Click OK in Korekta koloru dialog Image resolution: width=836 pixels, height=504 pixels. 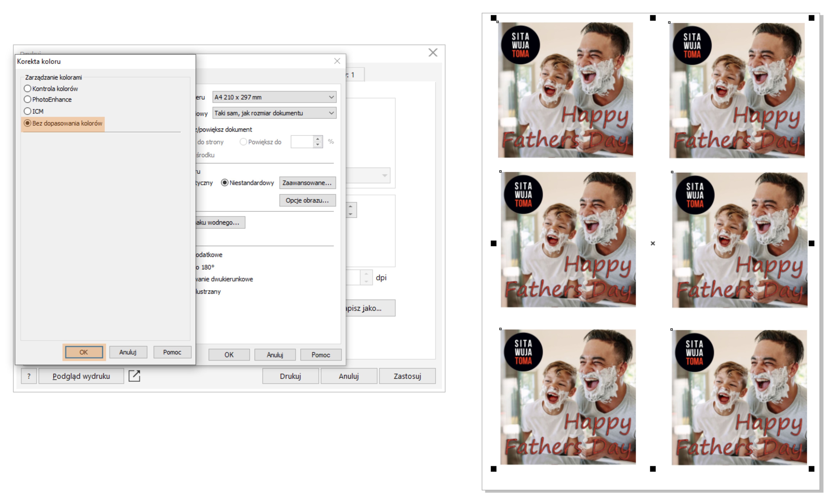84,352
